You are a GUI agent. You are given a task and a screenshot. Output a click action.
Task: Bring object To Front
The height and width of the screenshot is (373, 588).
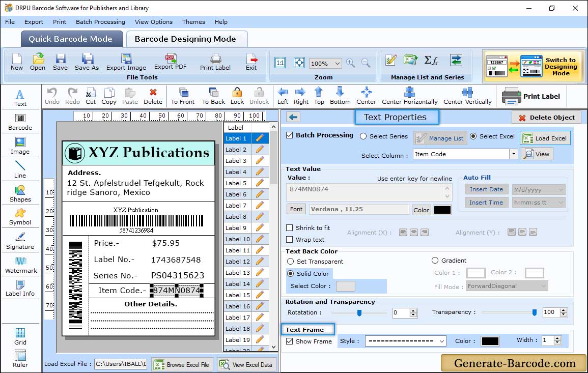183,96
